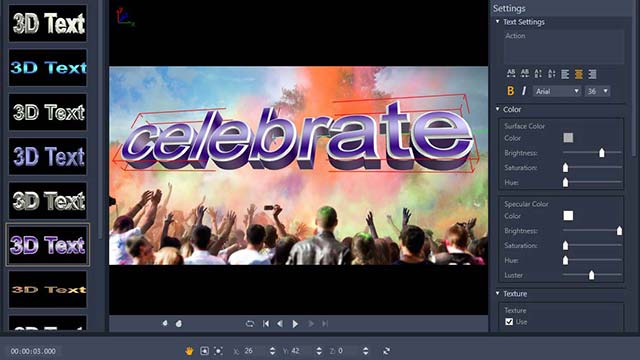Click the play button in preview controls

tap(295, 324)
